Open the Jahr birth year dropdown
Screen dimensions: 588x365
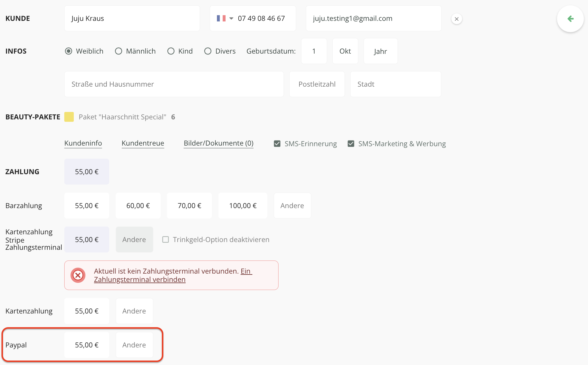coord(380,51)
